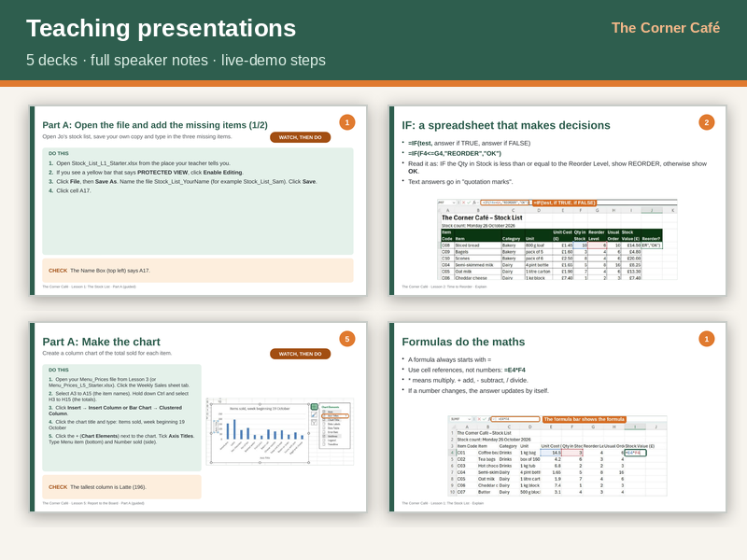The image size is (747, 560).
Task: Select the step about ticking "Axis Titles" in Chart Elements
Action: [x=121, y=439]
